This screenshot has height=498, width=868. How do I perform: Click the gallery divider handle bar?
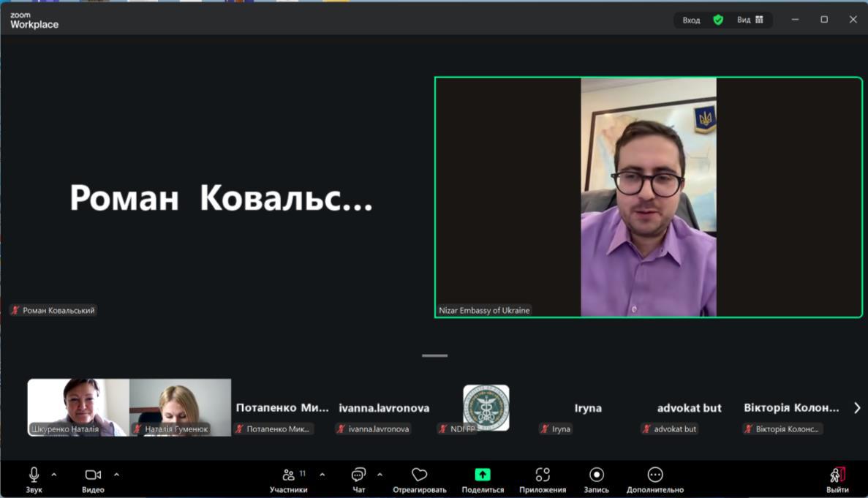(434, 356)
